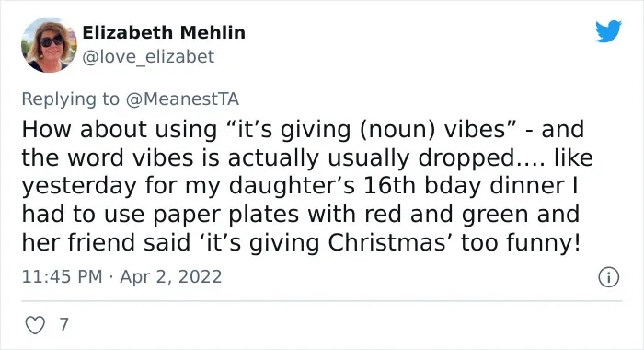The image size is (644, 350).
Task: Click the 'Replying to' label
Action: (x=70, y=99)
